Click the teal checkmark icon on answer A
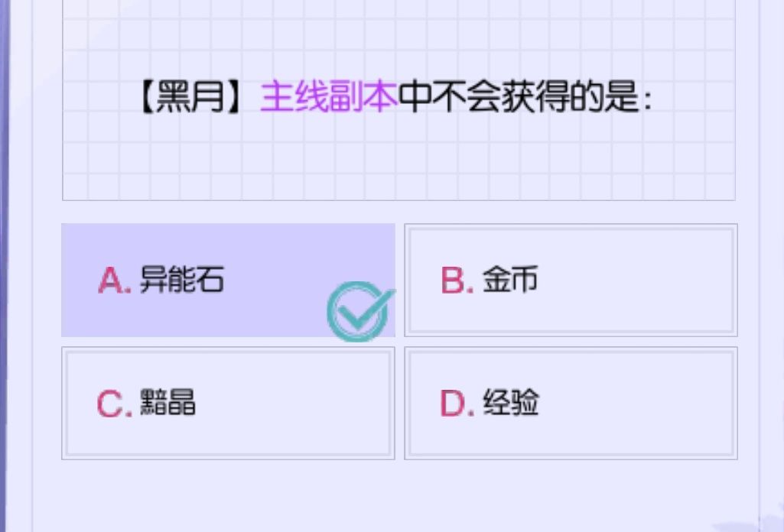 click(x=360, y=311)
